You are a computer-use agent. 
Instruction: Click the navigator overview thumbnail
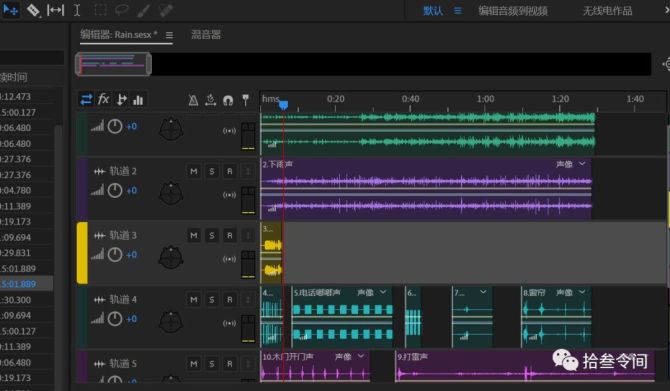[x=114, y=64]
